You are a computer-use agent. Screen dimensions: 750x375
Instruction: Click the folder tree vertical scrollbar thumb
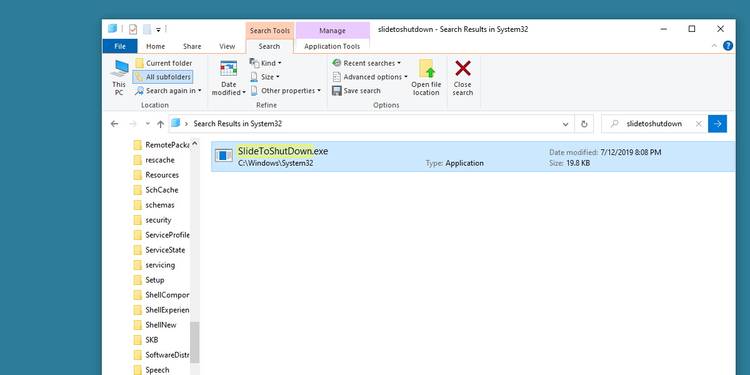click(x=195, y=342)
